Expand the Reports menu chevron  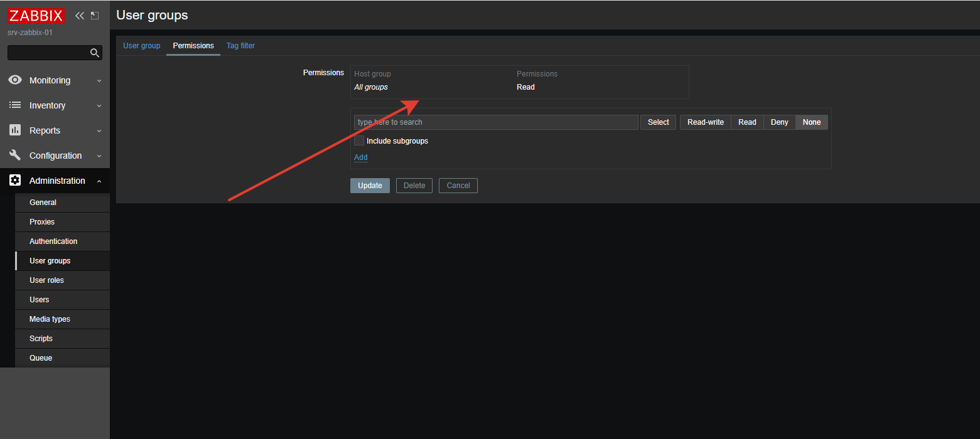(x=99, y=131)
